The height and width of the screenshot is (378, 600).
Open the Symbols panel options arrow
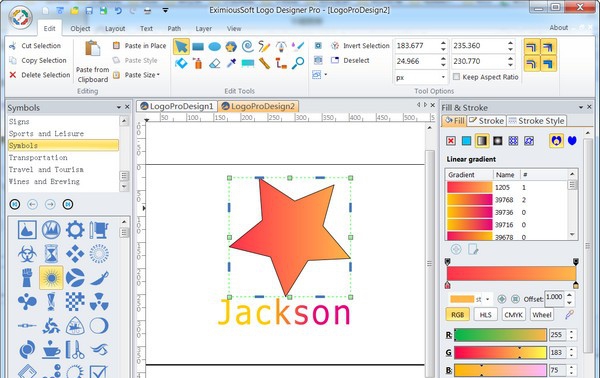pos(119,107)
